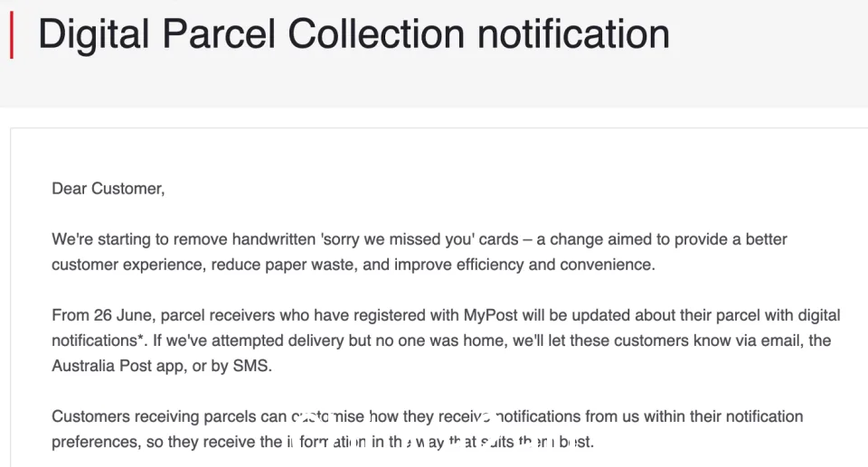
Task: Click the word 'MyPost' in the third paragraph
Action: (x=490, y=315)
